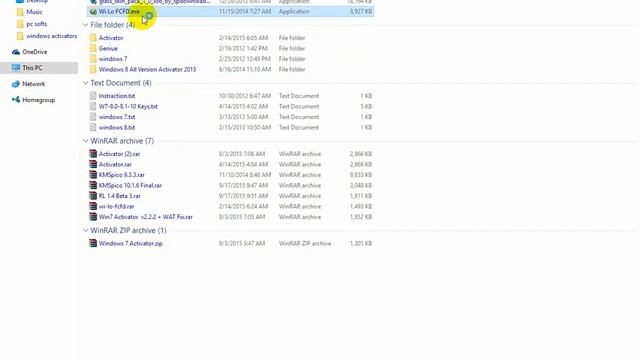The image size is (640, 360).
Task: Click the This PC computer icon
Action: click(x=16, y=68)
